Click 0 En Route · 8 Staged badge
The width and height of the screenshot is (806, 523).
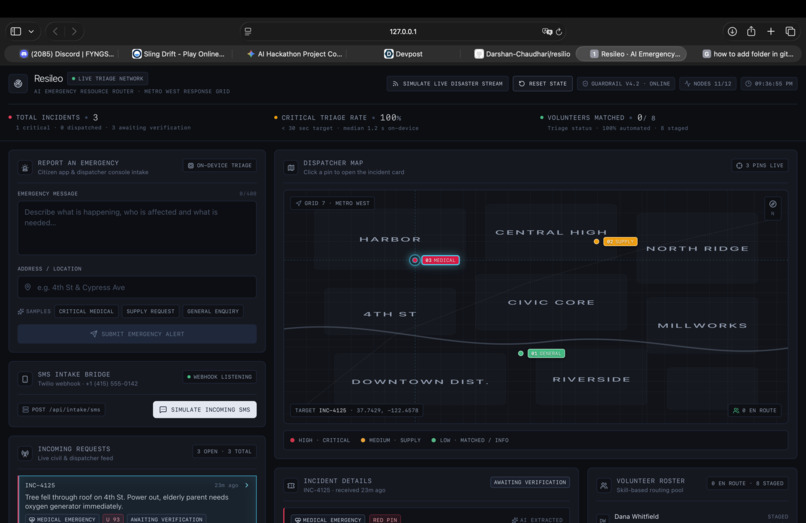747,483
